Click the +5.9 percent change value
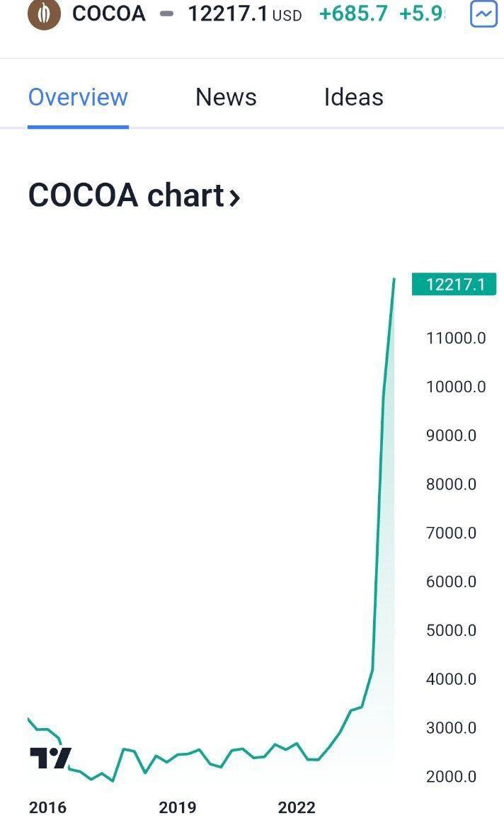Screen dimensions: 504x818 coord(422,14)
